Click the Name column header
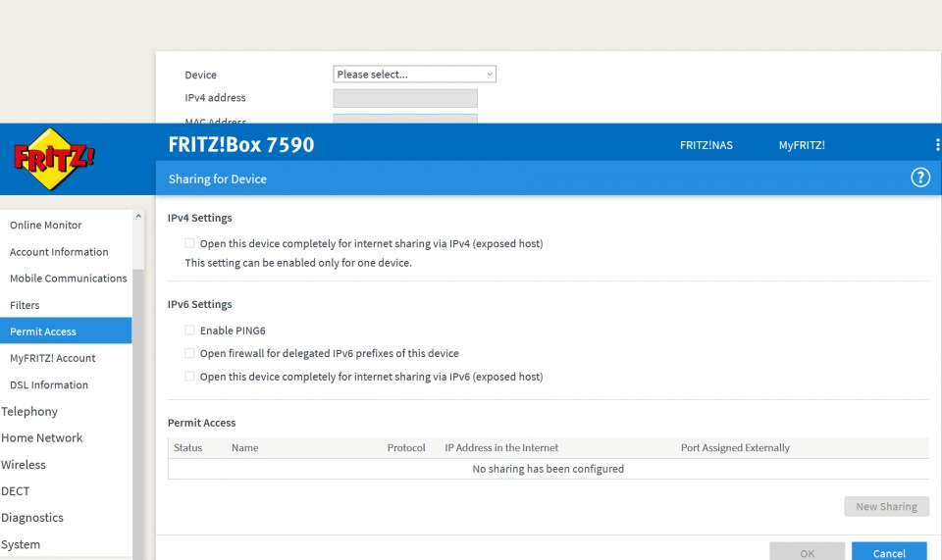Viewport: 942px width, 560px height. pyautogui.click(x=245, y=448)
